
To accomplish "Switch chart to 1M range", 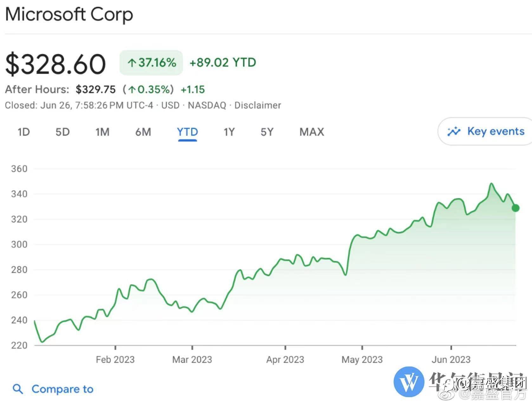I will click(102, 132).
